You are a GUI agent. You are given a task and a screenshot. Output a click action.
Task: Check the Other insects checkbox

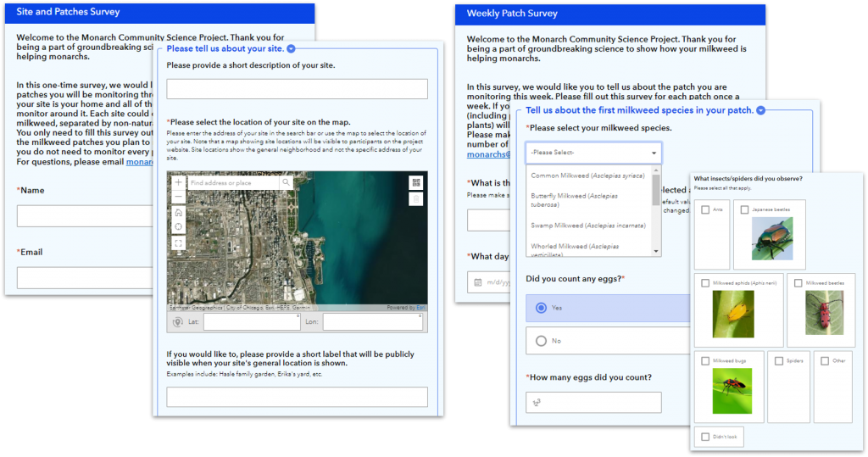[825, 361]
